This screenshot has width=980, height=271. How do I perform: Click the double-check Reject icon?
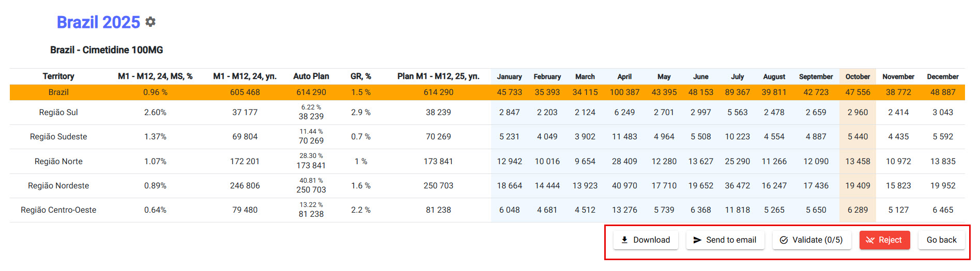870,240
